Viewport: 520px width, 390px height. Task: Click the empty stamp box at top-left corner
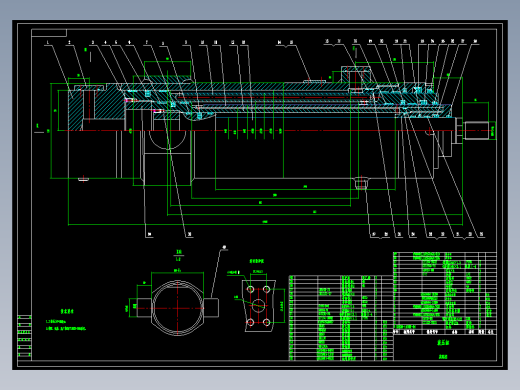tap(49, 33)
